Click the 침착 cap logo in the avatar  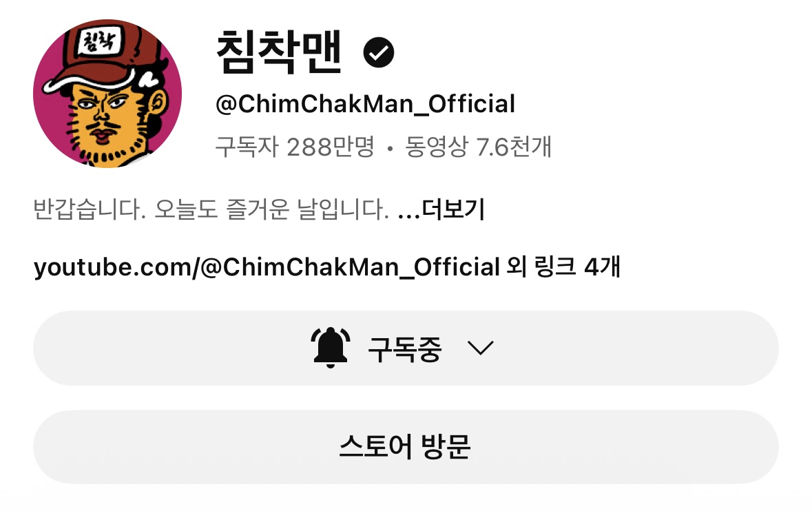pos(99,41)
